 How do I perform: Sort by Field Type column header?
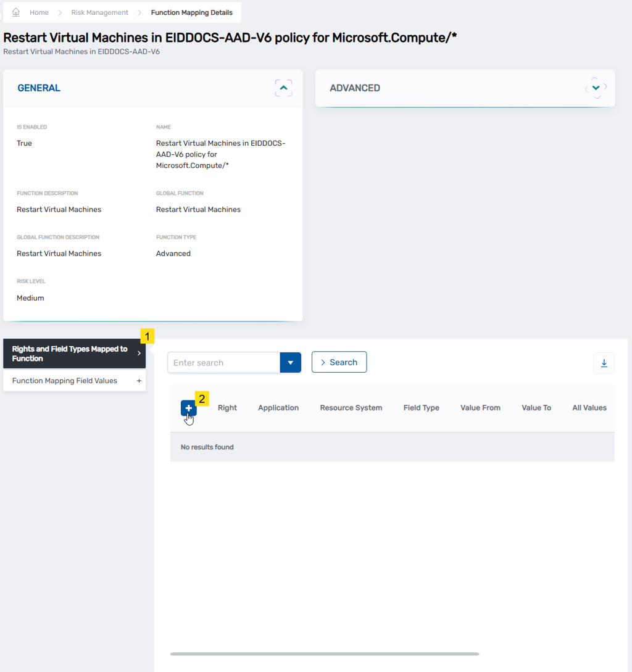point(422,407)
